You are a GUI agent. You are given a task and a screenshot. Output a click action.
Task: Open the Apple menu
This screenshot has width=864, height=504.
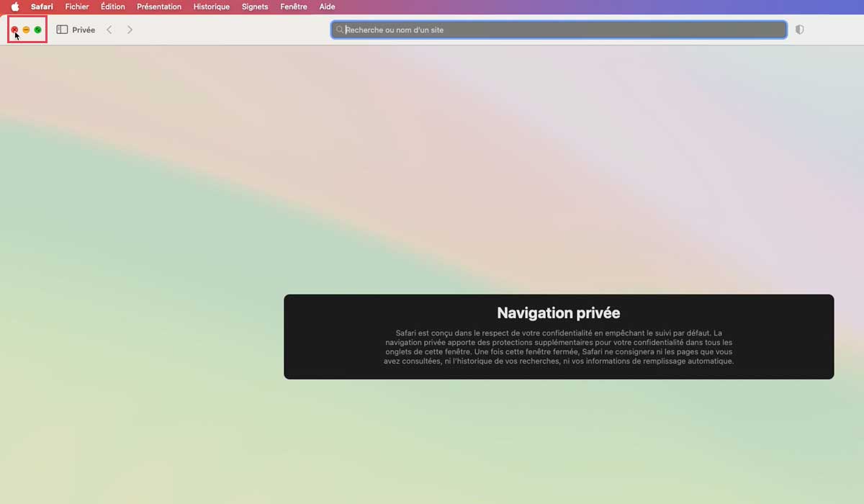point(14,6)
